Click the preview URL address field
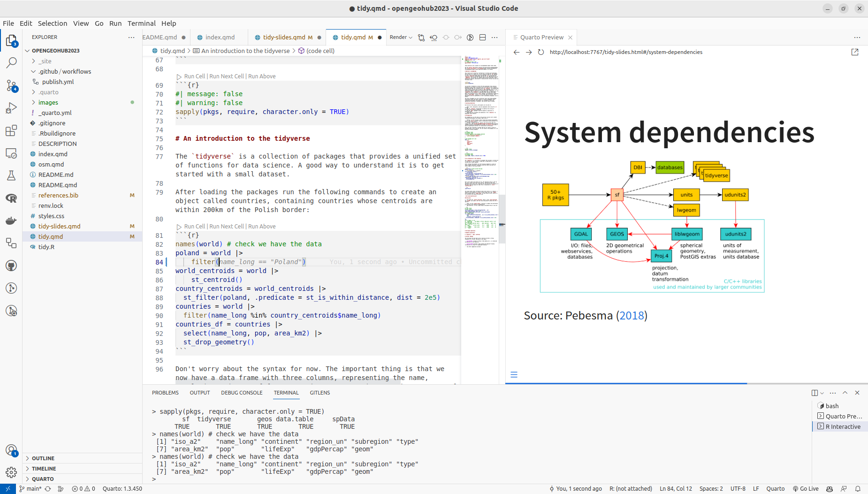This screenshot has height=494, width=868. pyautogui.click(x=626, y=52)
